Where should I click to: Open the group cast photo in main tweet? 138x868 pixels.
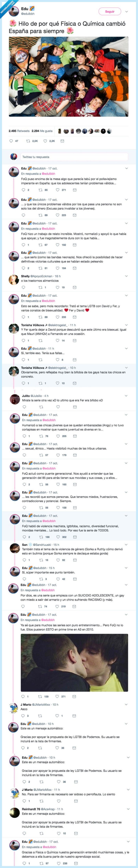69,76
